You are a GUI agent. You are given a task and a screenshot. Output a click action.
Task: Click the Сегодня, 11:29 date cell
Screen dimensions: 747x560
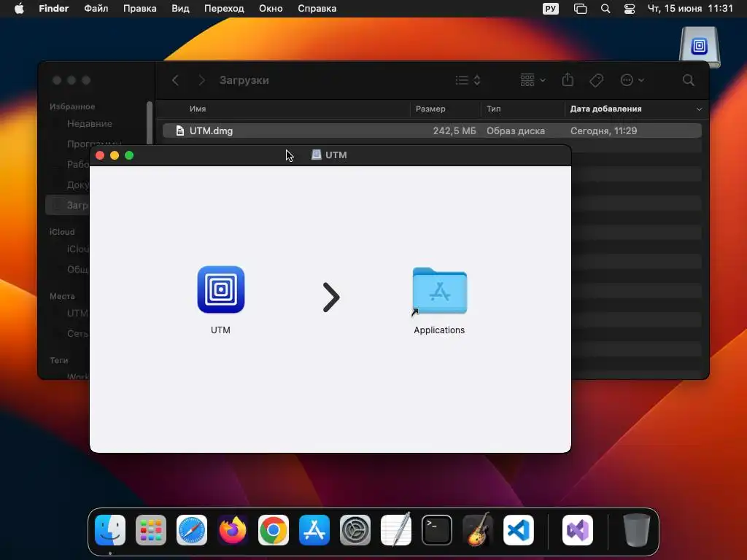click(603, 131)
